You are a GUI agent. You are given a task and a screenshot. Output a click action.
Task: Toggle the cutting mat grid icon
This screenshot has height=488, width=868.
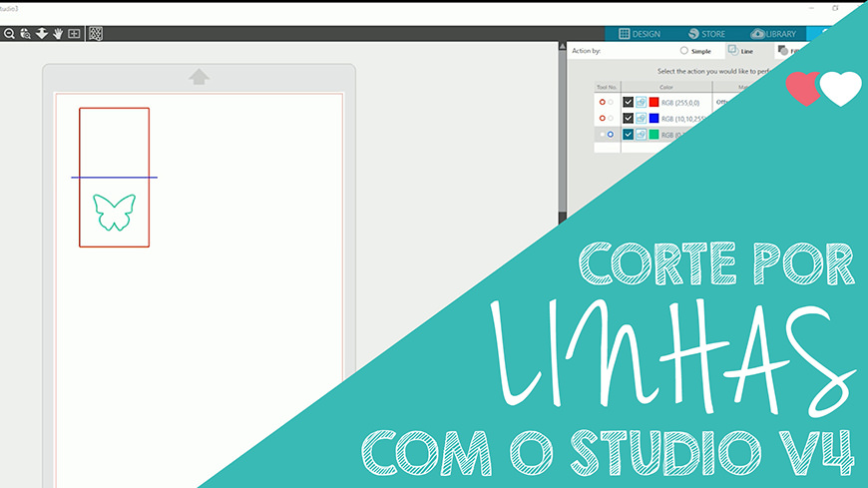coord(96,33)
